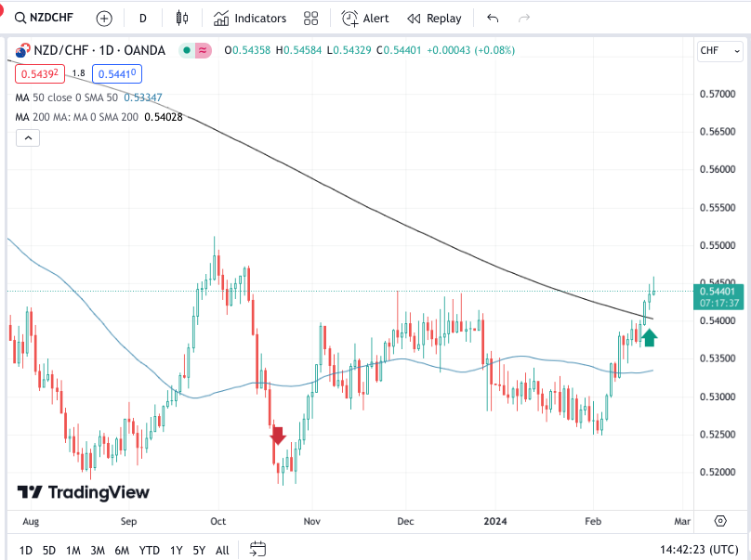751x560 pixels.
Task: Select the YTD date range tab
Action: pyautogui.click(x=149, y=550)
